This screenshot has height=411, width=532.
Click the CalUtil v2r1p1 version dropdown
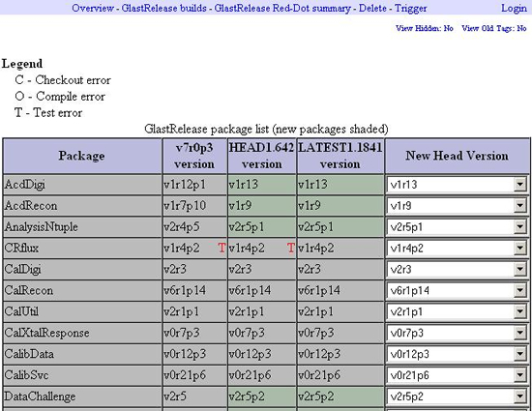click(x=457, y=311)
